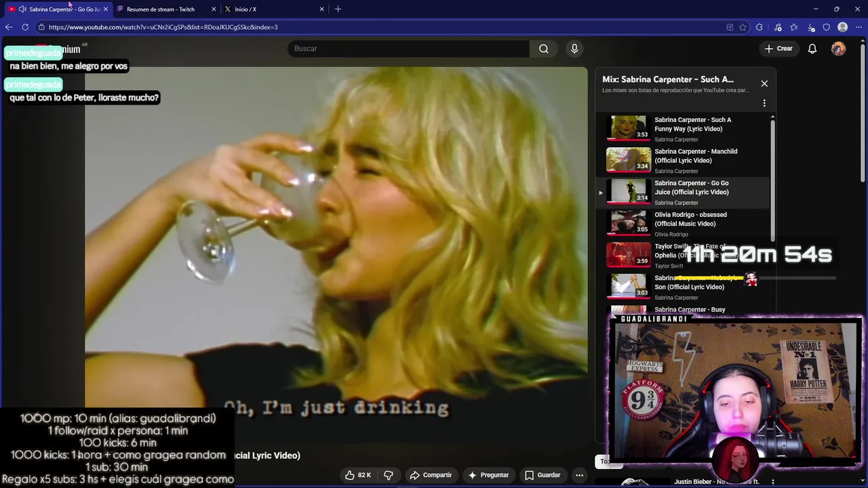Open the media playback control icon
Image resolution: width=868 pixels, height=488 pixels.
tap(778, 27)
